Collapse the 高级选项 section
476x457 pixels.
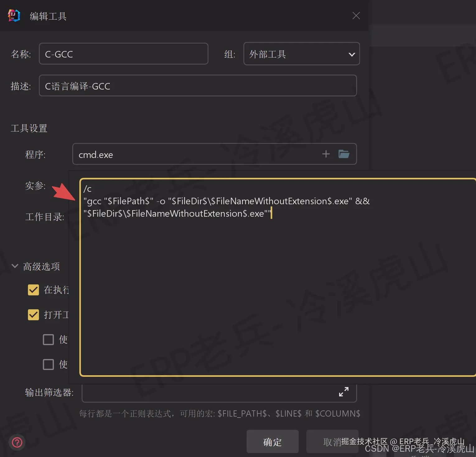pyautogui.click(x=15, y=266)
